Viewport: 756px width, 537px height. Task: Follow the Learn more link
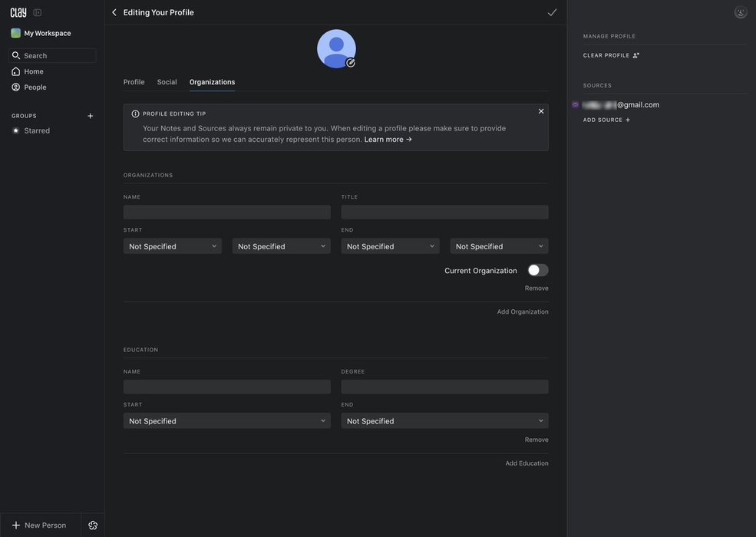coord(388,140)
